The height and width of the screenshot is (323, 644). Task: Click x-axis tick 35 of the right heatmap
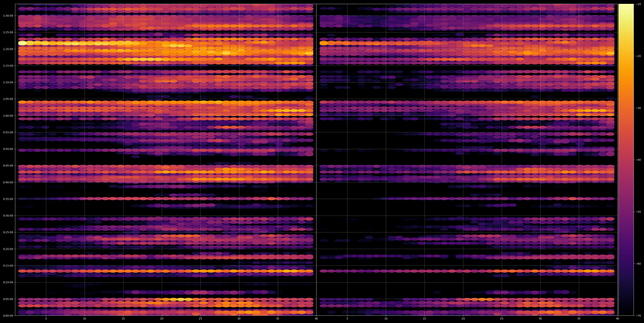579,319
